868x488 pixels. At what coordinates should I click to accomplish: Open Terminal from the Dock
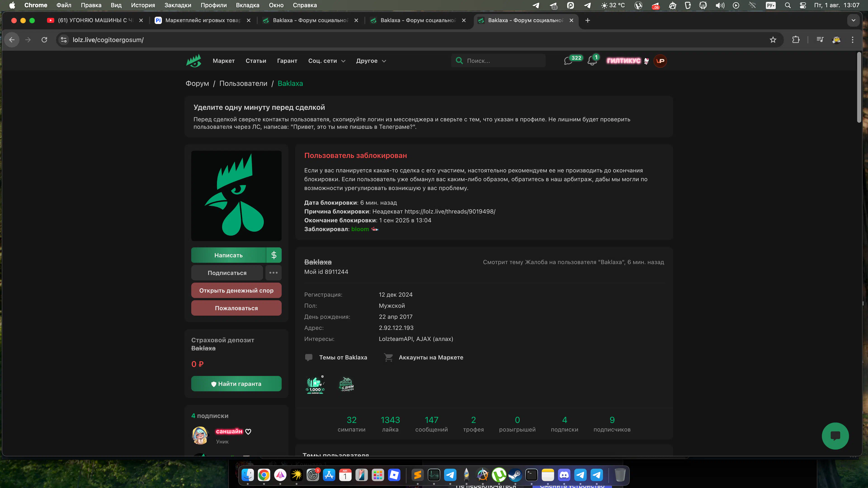[531, 475]
